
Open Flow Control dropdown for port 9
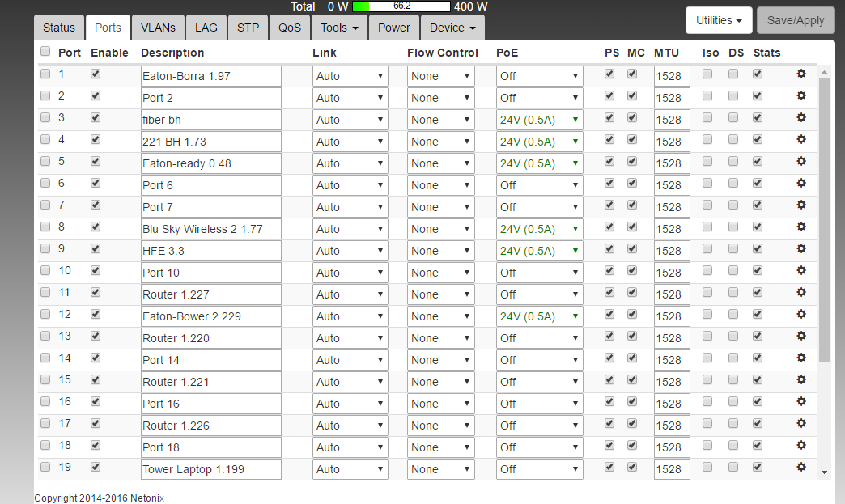pos(440,251)
